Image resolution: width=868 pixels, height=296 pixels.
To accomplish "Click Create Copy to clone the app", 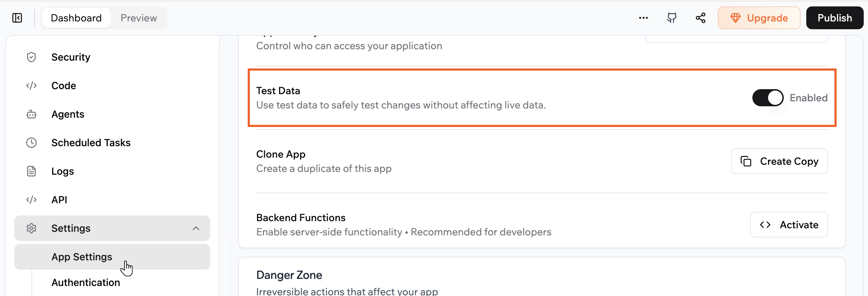I will [x=779, y=161].
